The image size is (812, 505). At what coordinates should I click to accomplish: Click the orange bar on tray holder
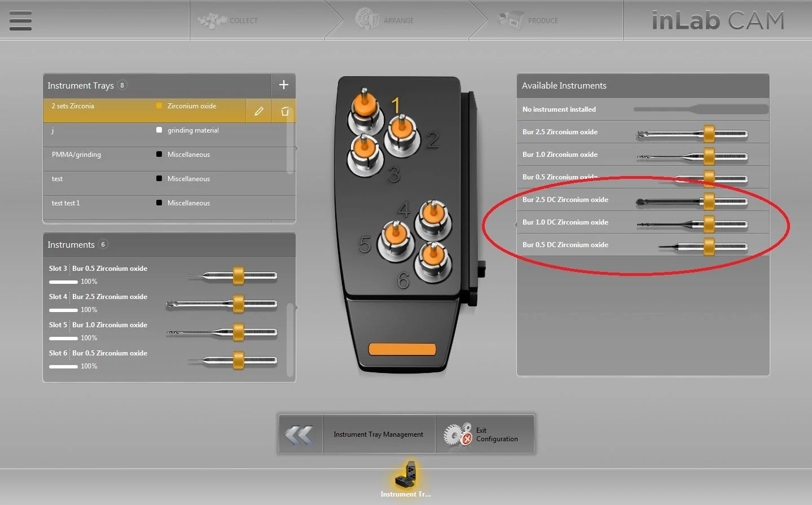pyautogui.click(x=402, y=349)
